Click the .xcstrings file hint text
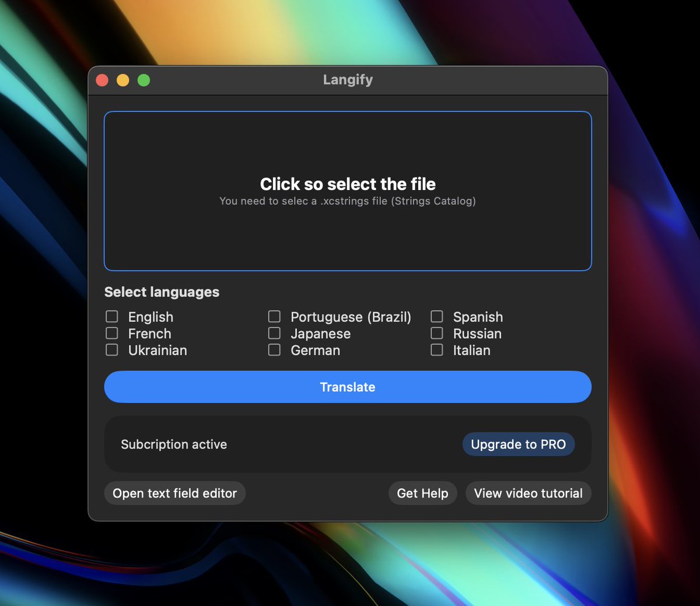Viewport: 700px width, 606px height. click(x=348, y=201)
